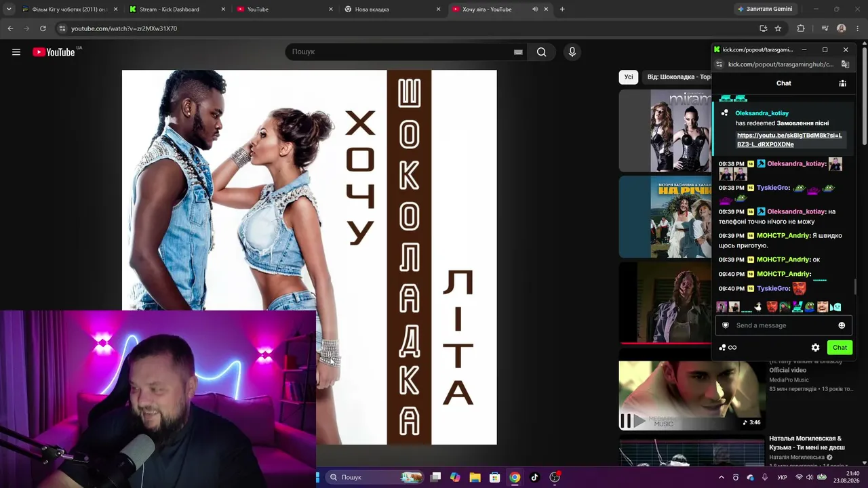
Task: Open File Explorer from the taskbar
Action: (x=475, y=477)
